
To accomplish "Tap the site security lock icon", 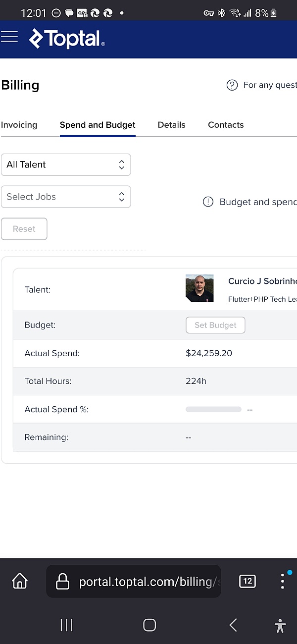I will click(62, 582).
